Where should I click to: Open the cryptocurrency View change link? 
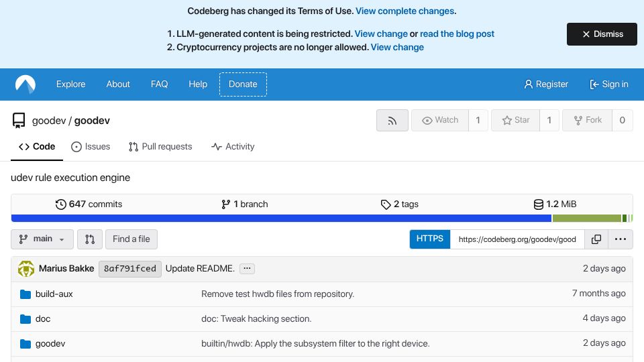pos(397,47)
